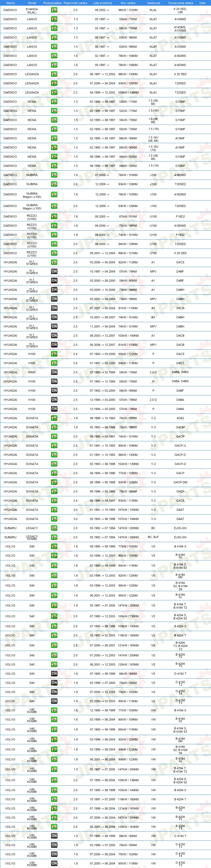
Task: Click the "2.2" engine capacity cell
Action: tap(76, 92)
